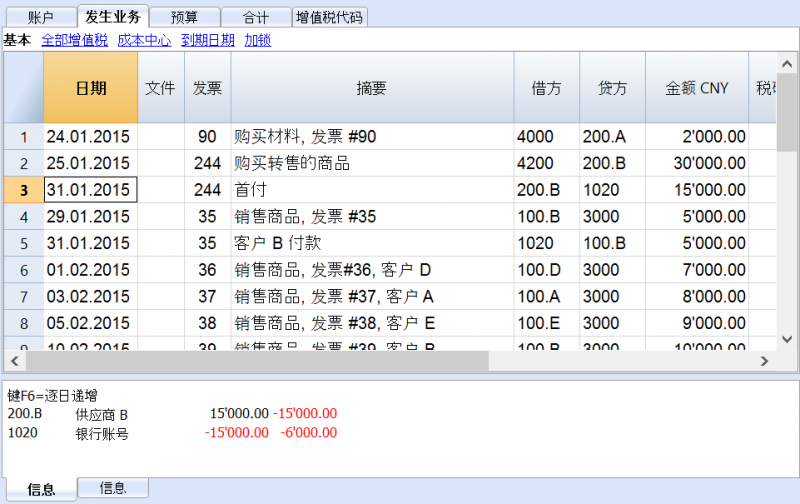Select the 首付 description cell

(372, 190)
